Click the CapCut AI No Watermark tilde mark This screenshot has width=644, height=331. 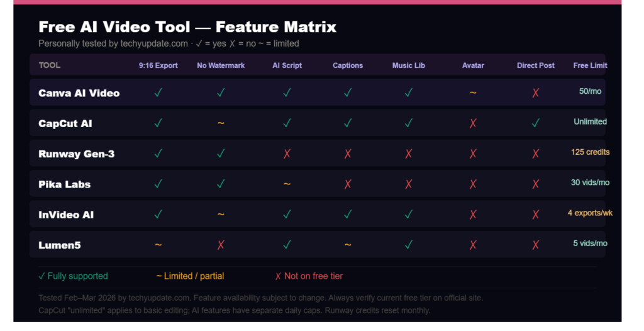click(x=221, y=123)
